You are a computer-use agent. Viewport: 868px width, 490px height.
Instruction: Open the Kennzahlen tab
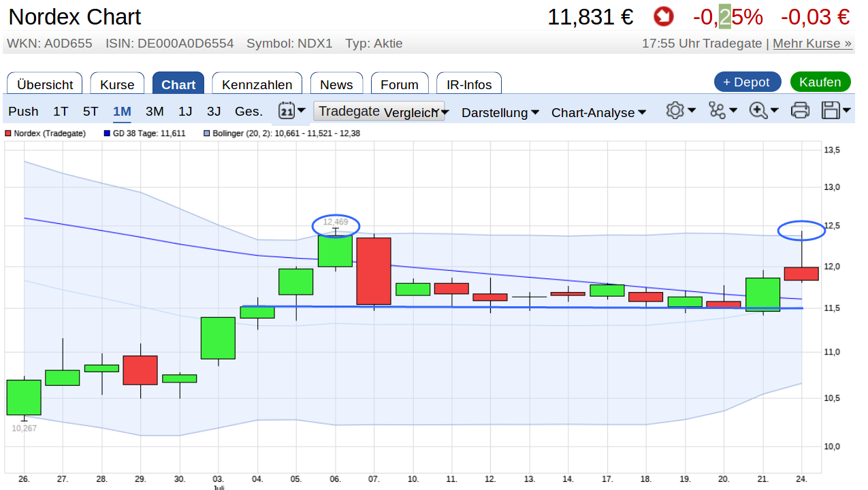tap(257, 83)
